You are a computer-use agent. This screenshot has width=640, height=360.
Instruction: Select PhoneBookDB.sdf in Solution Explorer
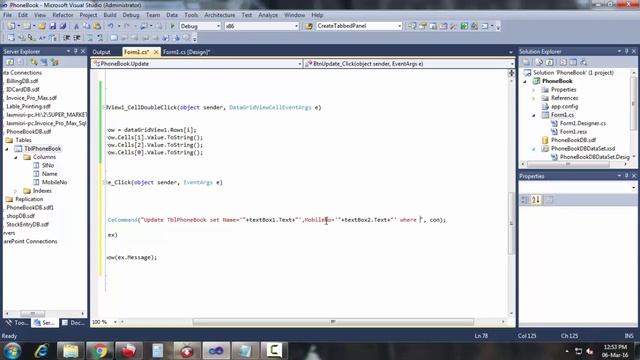tap(573, 140)
